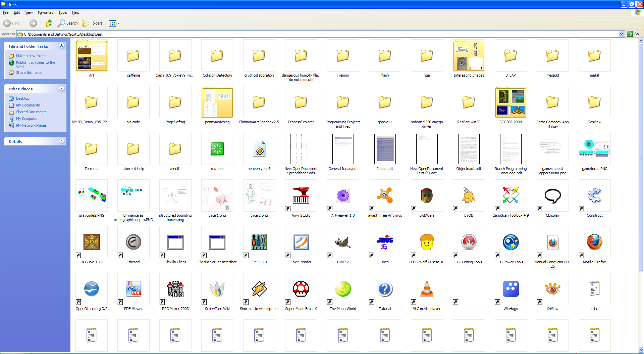
Task: Select the VLC media player shortcut
Action: point(427,289)
